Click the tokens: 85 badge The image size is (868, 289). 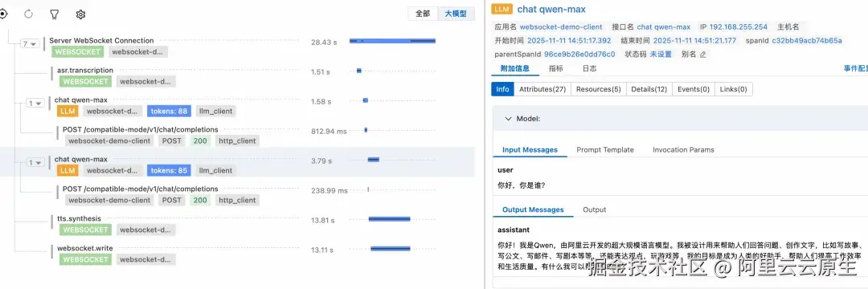[169, 171]
